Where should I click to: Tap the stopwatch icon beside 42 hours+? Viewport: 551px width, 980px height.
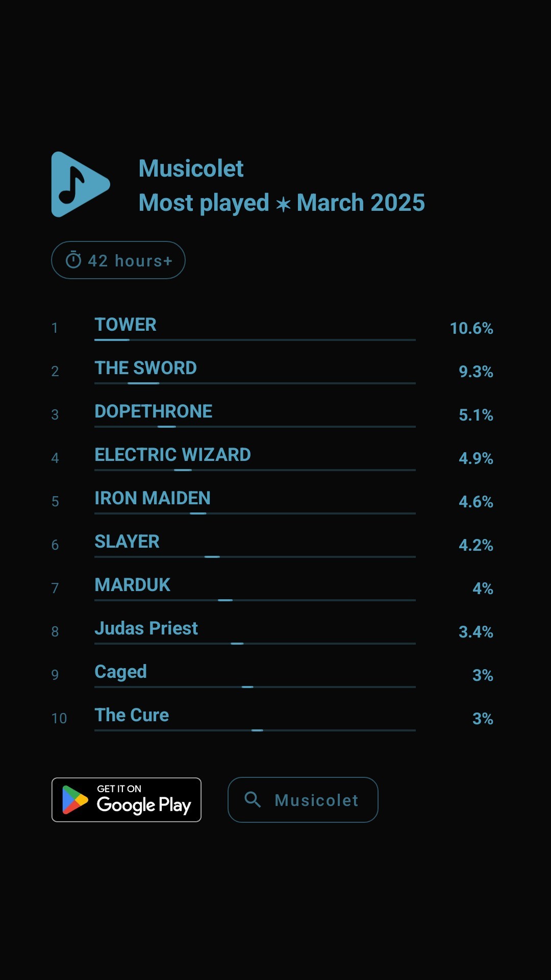tap(73, 260)
